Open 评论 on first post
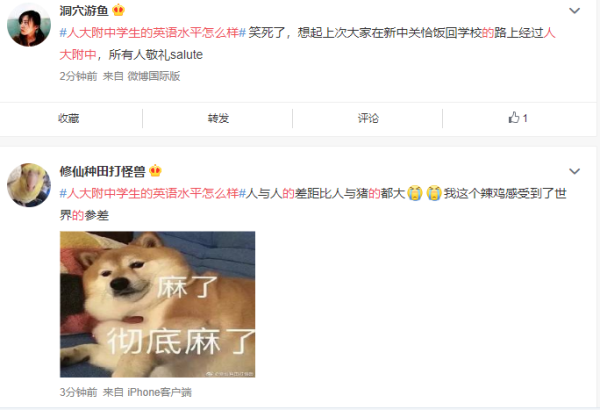Screen dimensions: 600x410 click(x=368, y=118)
